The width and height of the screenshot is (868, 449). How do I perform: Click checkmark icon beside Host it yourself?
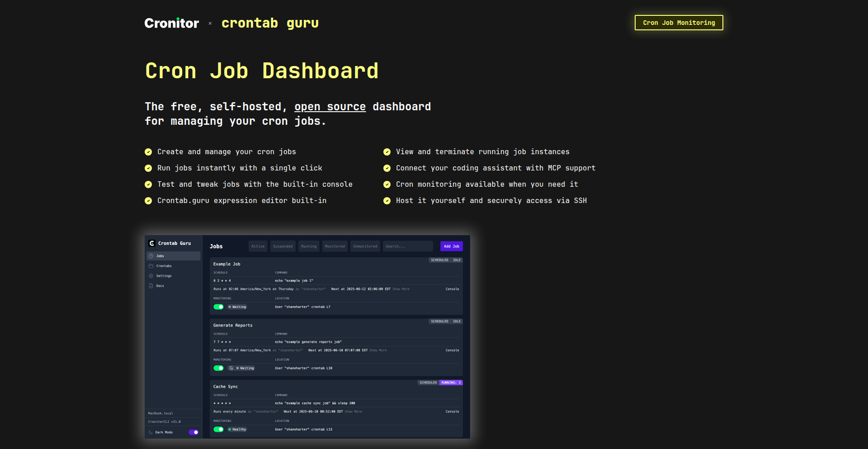pos(387,201)
